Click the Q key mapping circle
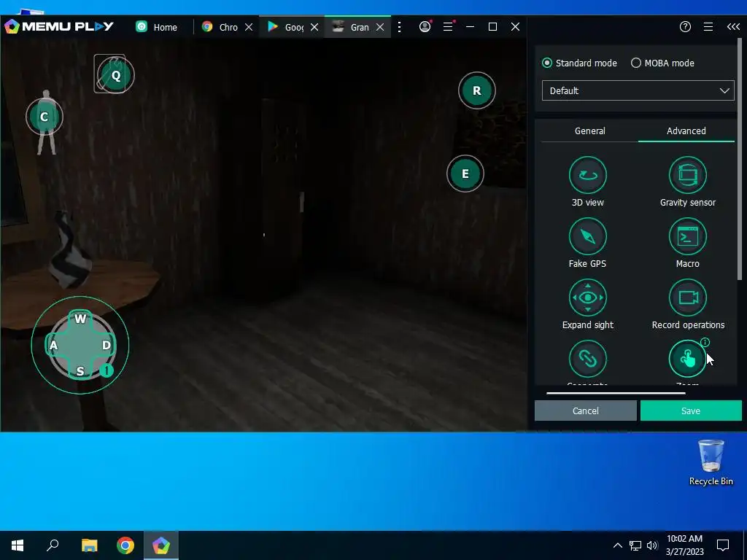The width and height of the screenshot is (747, 560). coord(116,75)
